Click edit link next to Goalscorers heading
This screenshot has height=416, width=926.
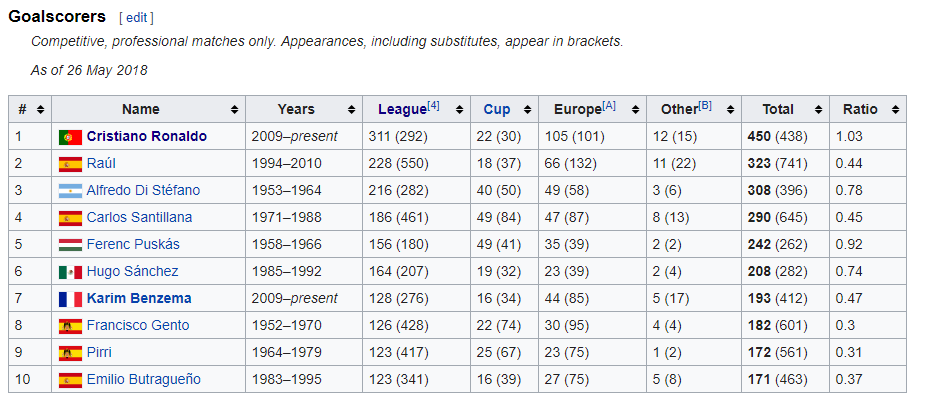[136, 18]
